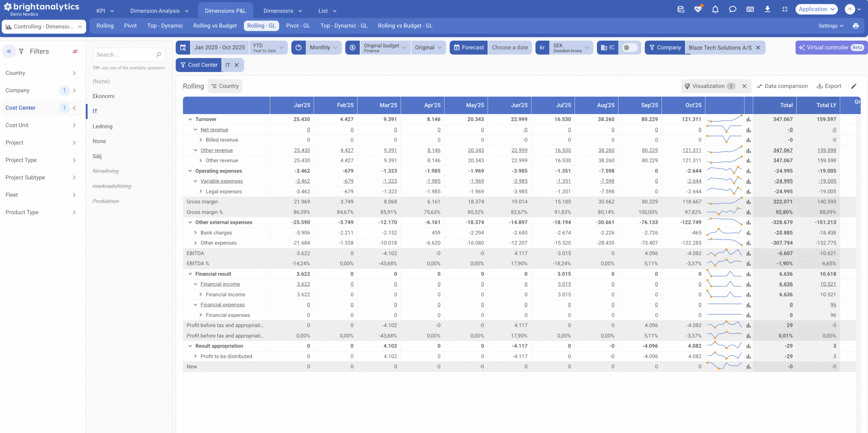Collapse the Turnover row
868x433 pixels.
pyautogui.click(x=190, y=119)
